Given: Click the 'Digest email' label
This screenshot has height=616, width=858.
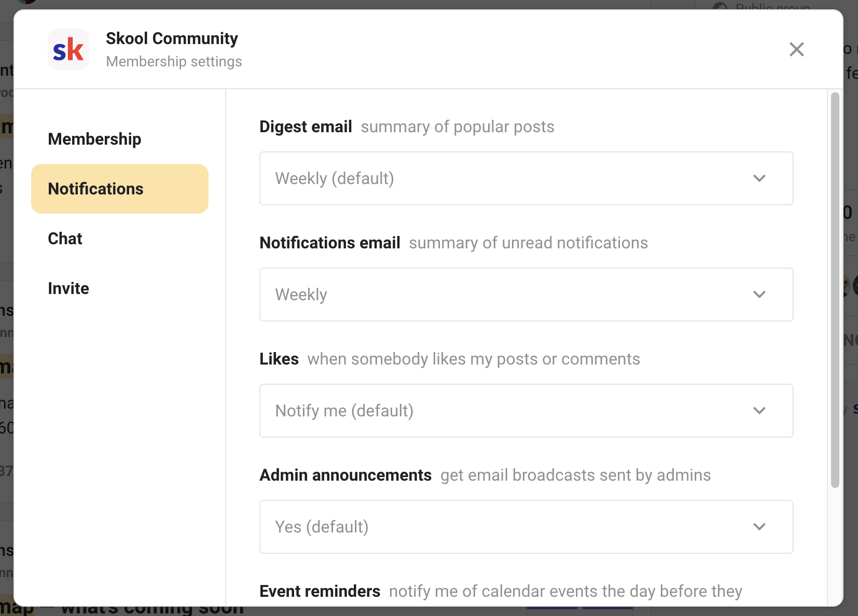Looking at the screenshot, I should point(306,127).
